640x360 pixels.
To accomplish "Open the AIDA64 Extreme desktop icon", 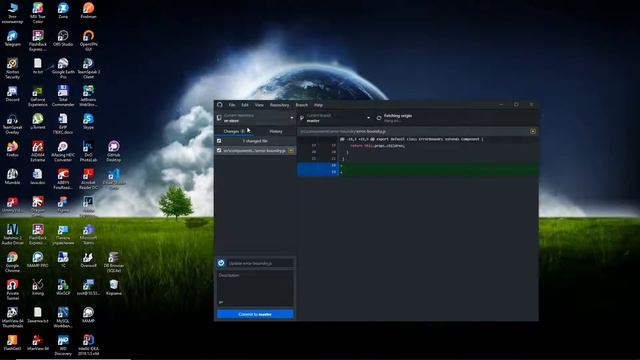I will pos(38,151).
